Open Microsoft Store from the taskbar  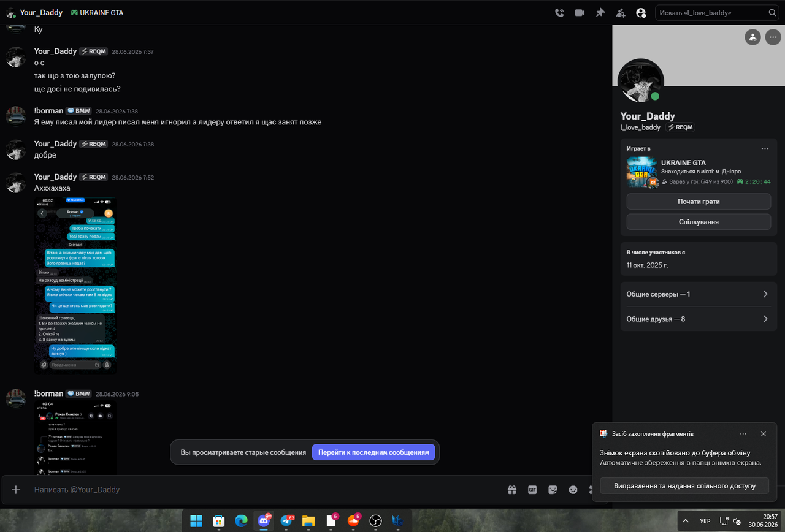click(218, 521)
